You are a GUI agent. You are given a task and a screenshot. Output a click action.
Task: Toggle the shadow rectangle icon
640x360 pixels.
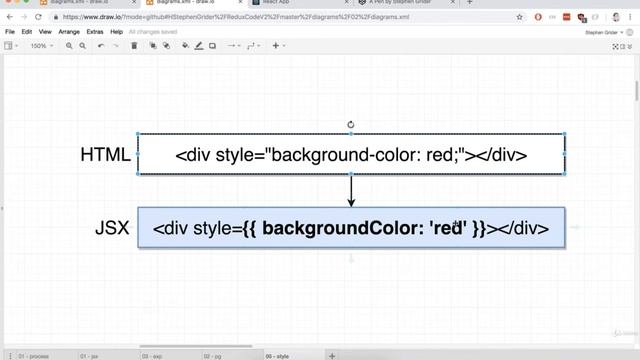click(212, 46)
